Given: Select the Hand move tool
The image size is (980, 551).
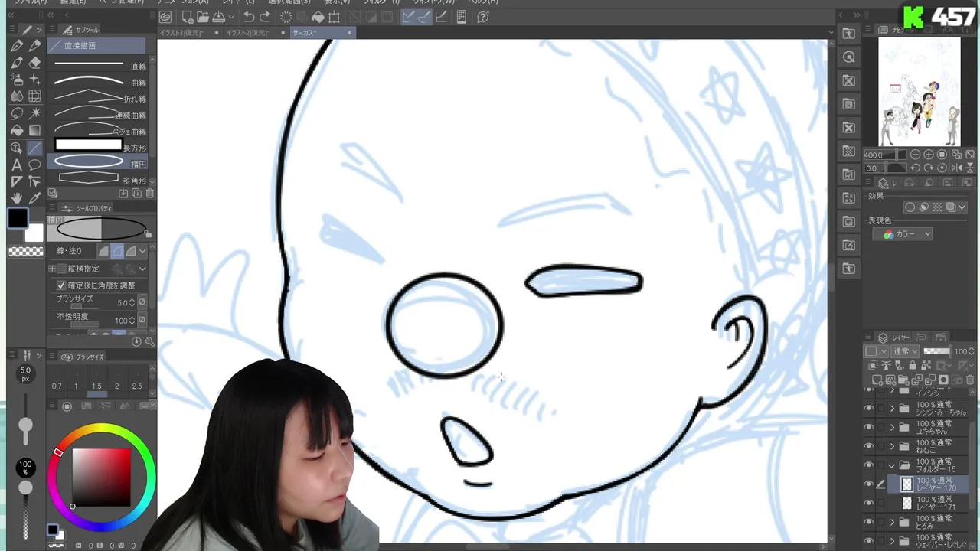Looking at the screenshot, I should [x=17, y=198].
